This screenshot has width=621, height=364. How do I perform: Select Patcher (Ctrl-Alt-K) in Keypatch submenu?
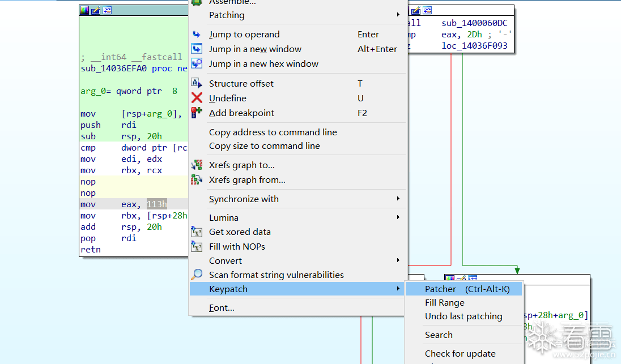click(x=464, y=289)
